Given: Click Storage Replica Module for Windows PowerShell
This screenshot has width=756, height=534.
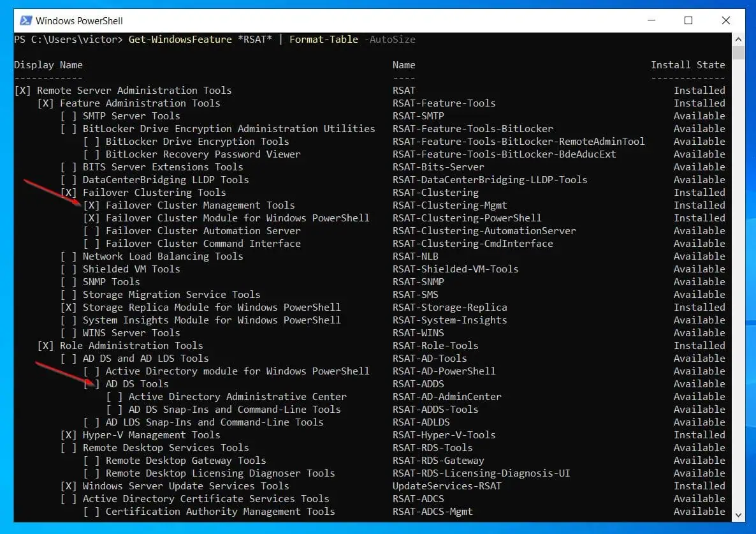Looking at the screenshot, I should pyautogui.click(x=211, y=308).
